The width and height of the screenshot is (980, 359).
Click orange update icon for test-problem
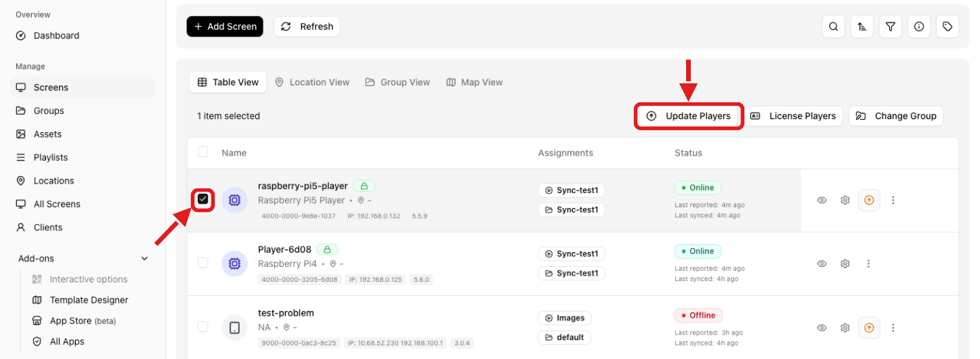869,328
